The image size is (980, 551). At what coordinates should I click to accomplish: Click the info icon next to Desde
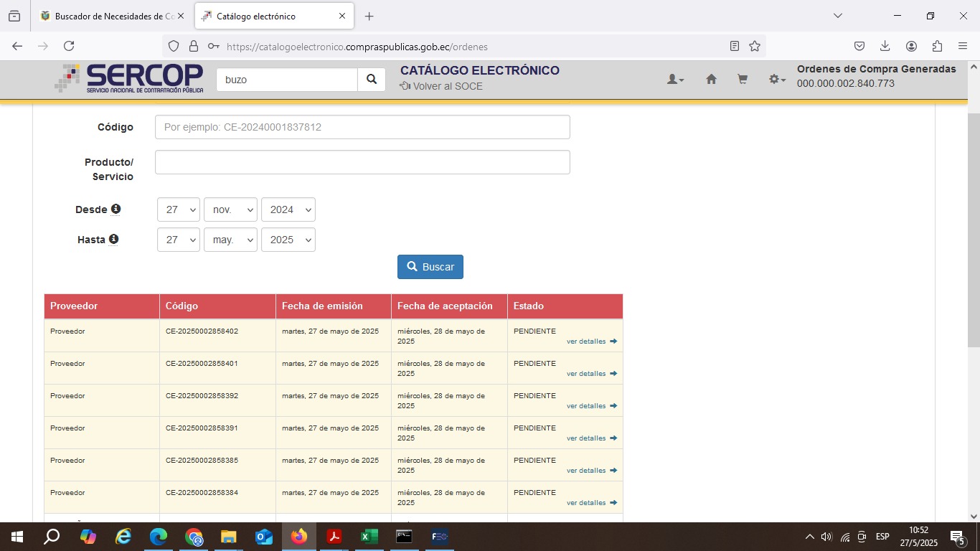[x=116, y=209]
